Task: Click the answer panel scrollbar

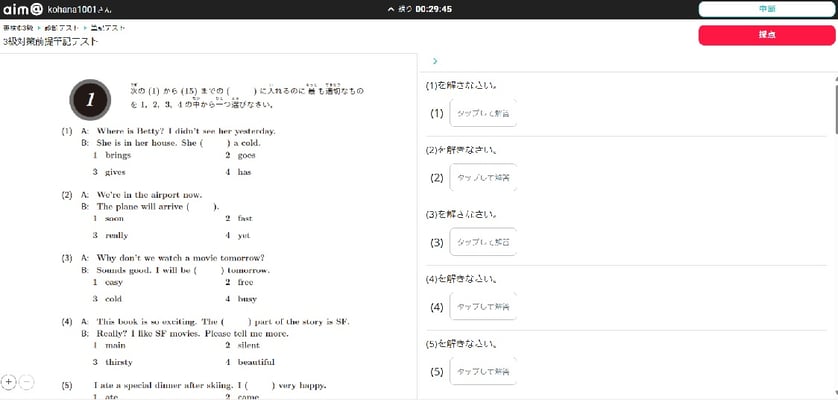Action: (835, 104)
